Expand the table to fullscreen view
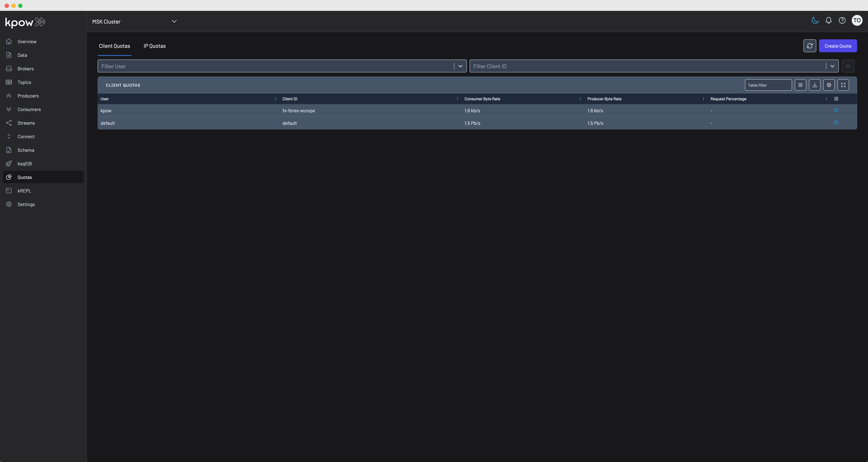This screenshot has width=868, height=462. coord(843,85)
